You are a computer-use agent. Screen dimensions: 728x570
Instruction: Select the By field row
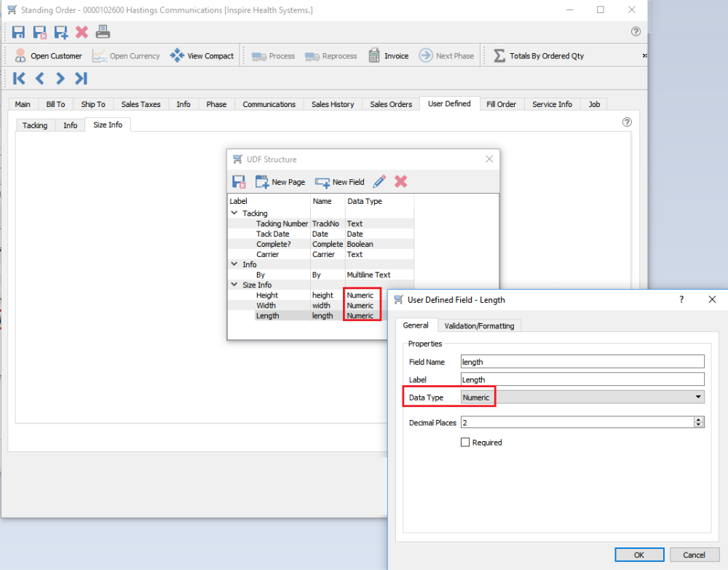(x=321, y=274)
